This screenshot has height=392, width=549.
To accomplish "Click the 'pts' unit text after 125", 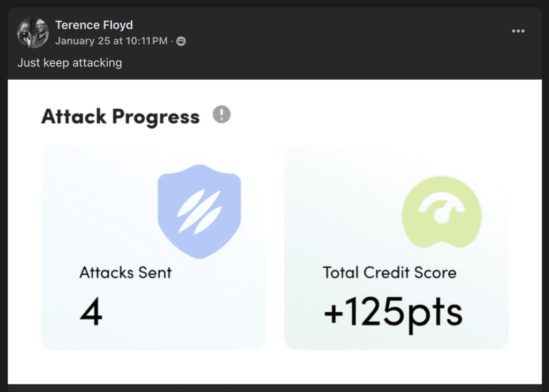I will (439, 313).
